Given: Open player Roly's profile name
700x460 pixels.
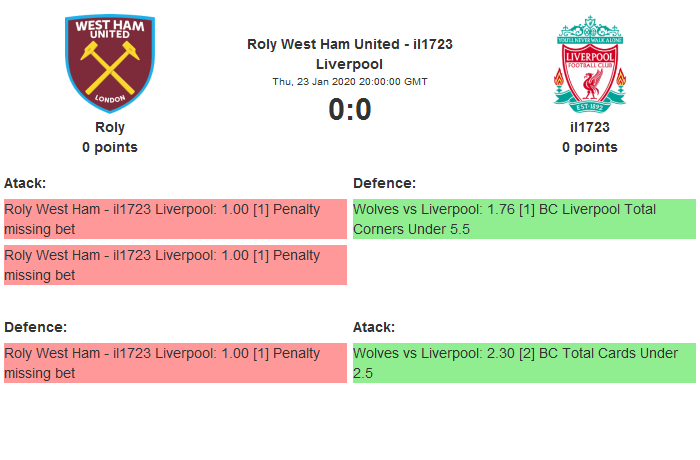Looking at the screenshot, I should click(x=110, y=127).
